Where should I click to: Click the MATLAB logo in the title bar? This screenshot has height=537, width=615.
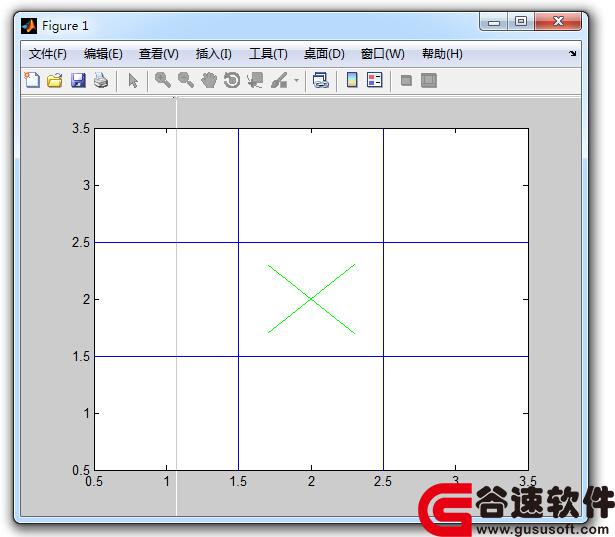[29, 26]
